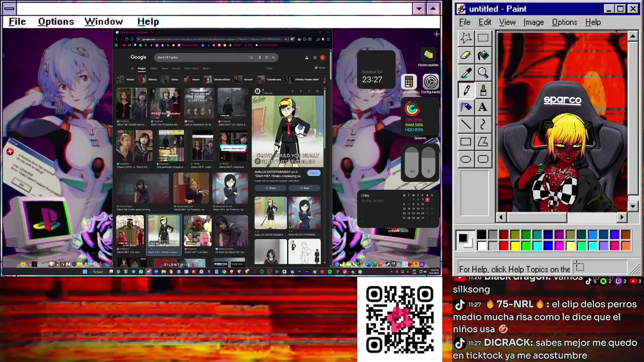Pick the Fill With Color bucket tool
Viewport: 644px width, 362px height.
(483, 56)
